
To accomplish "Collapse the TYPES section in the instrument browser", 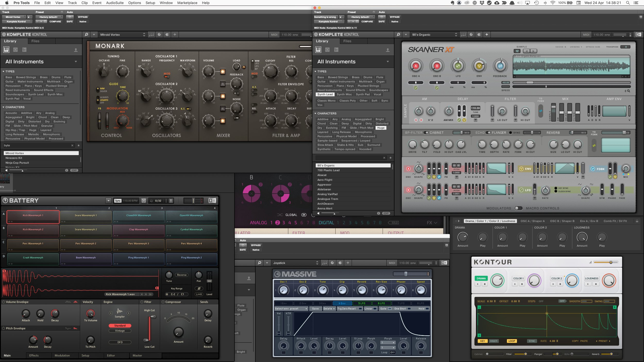I will click(3, 71).
